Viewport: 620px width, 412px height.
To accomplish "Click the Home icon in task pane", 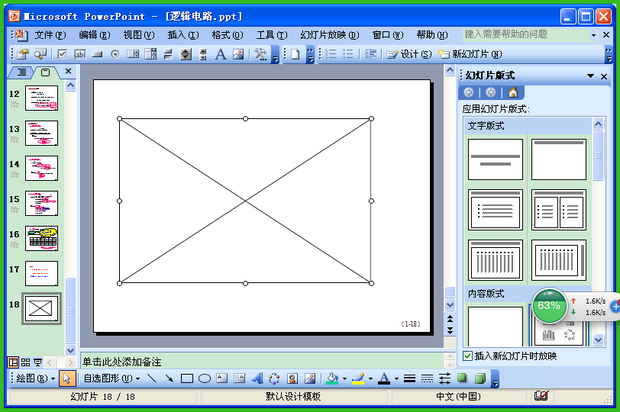I will tap(513, 93).
